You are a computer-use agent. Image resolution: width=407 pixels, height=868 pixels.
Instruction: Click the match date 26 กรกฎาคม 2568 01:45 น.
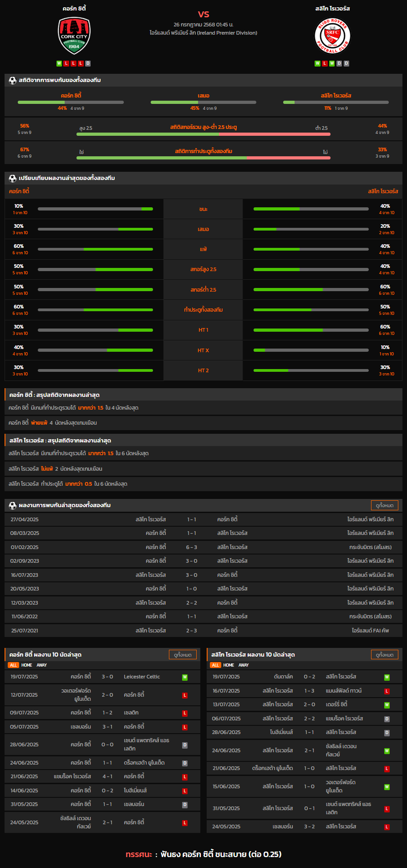[203, 25]
